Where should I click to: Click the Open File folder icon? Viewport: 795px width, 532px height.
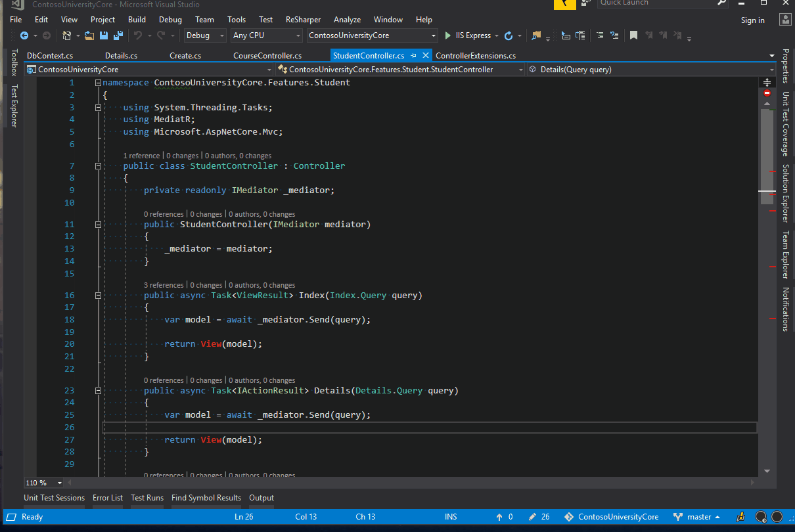click(89, 35)
